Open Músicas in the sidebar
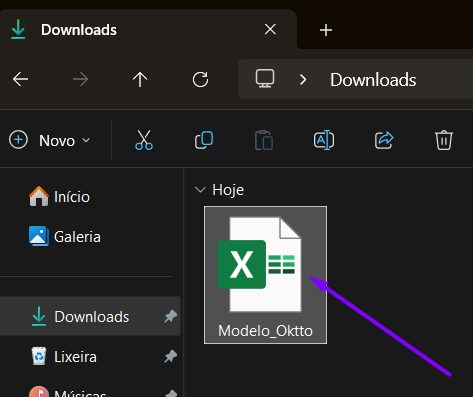473x397 pixels. tap(68, 392)
